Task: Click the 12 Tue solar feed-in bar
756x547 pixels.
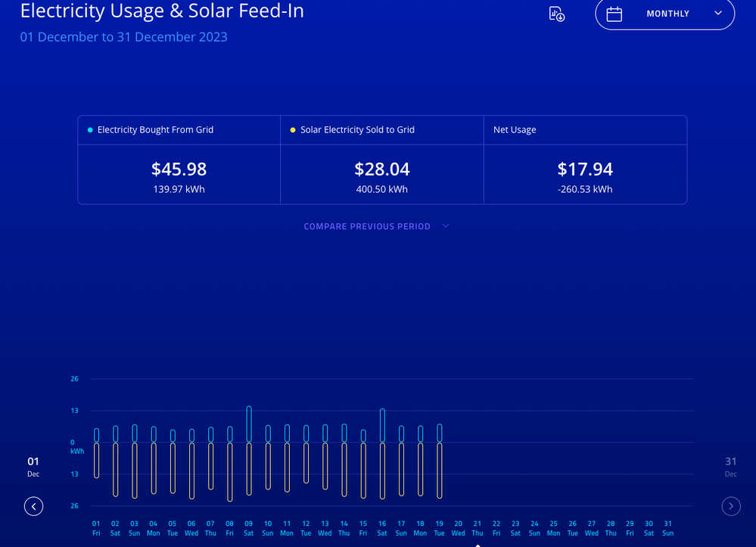Action: click(x=306, y=463)
